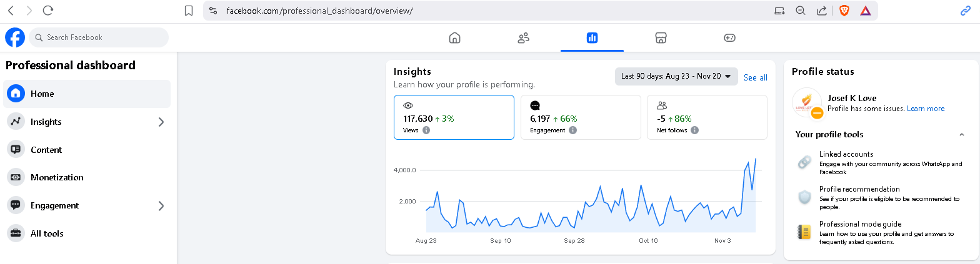Click the info icon next to Net follows
980x264 pixels.
pos(694,130)
